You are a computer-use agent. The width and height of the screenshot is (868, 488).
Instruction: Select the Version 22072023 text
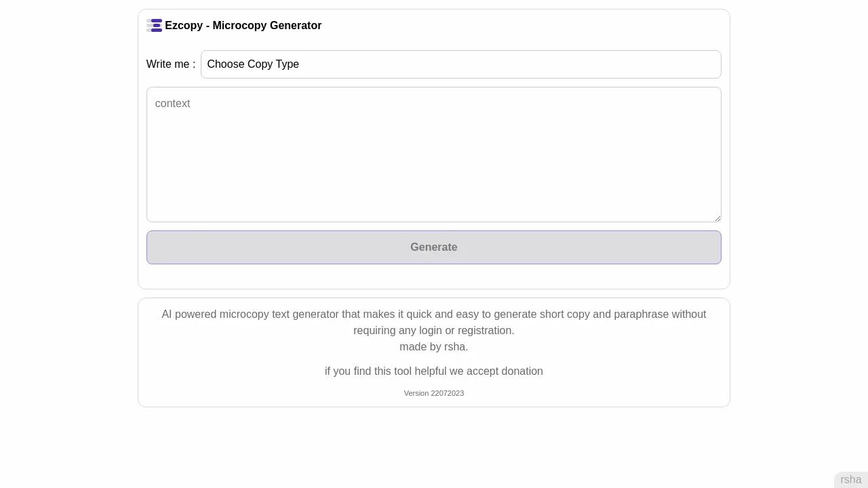pos(434,393)
